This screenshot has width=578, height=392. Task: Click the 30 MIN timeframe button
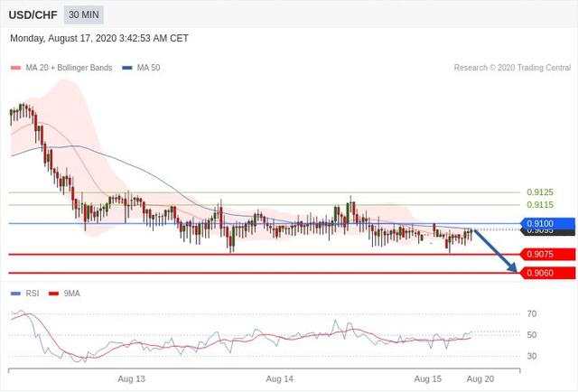(x=84, y=14)
